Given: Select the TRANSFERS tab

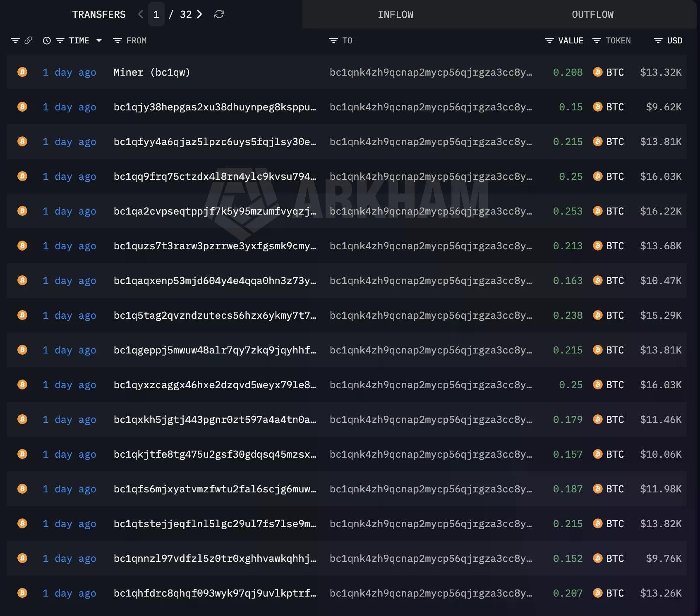Looking at the screenshot, I should (99, 14).
